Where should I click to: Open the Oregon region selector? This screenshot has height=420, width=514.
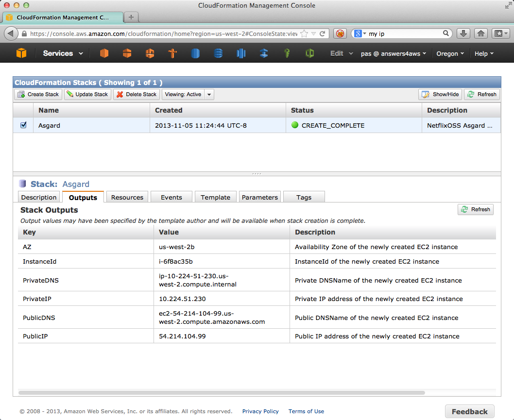(450, 54)
